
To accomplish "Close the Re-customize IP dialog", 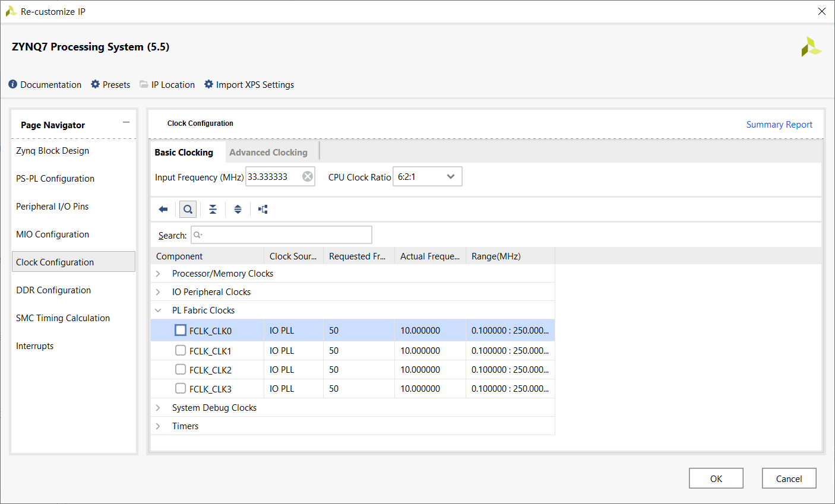I will coord(822,11).
